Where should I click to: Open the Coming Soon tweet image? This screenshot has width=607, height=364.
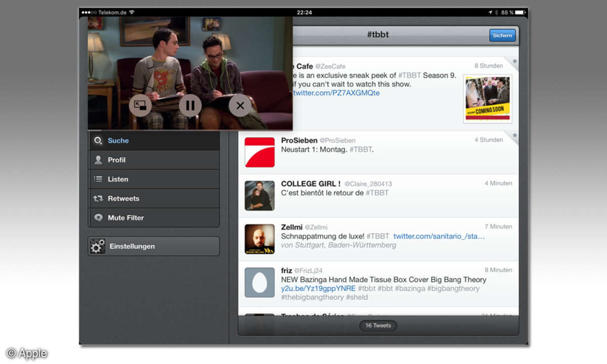488,99
